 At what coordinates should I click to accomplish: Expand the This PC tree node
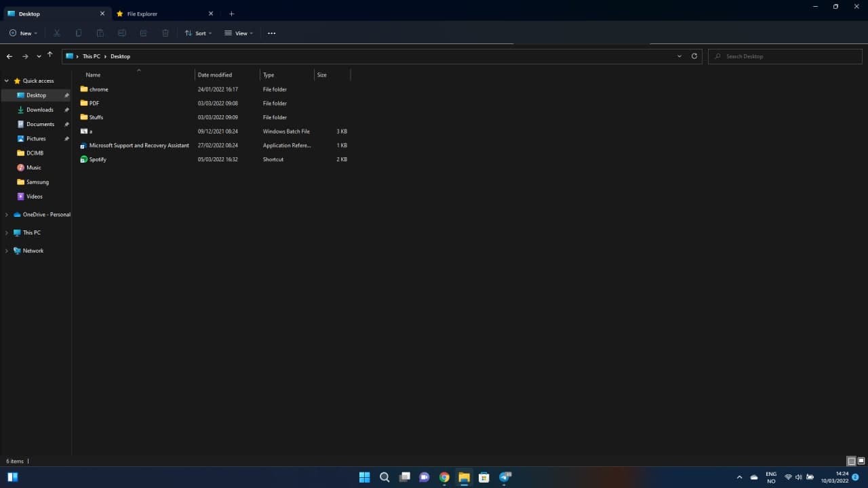[7, 232]
